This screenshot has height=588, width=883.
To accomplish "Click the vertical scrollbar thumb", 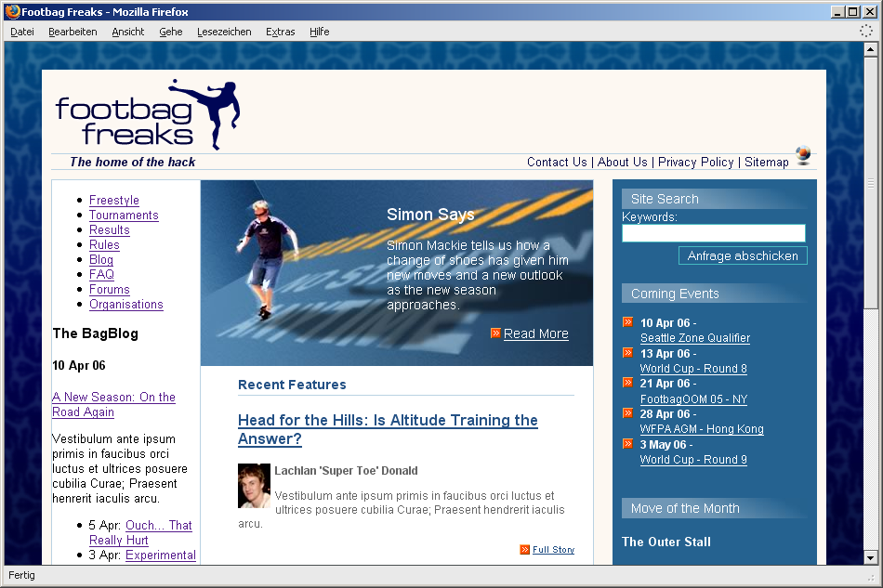I will (871, 182).
